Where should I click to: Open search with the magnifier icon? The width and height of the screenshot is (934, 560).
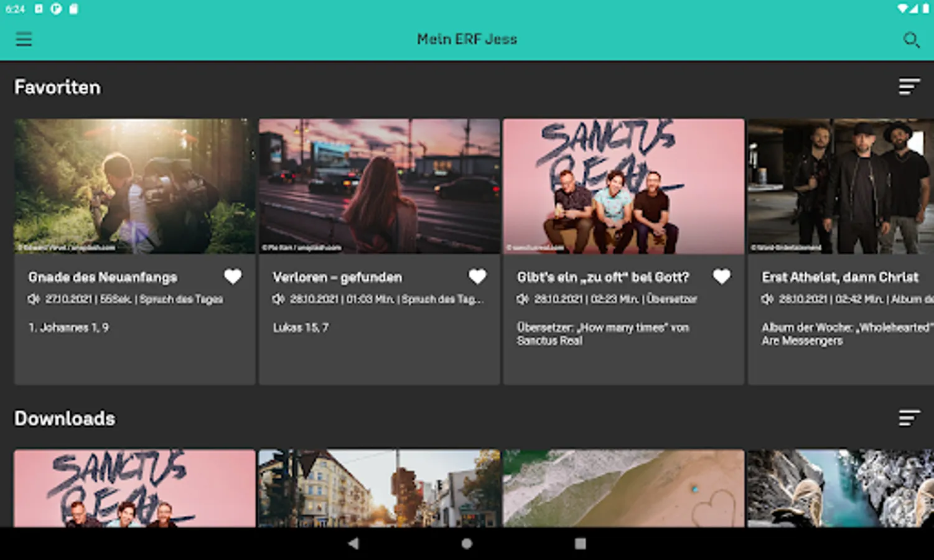coord(911,39)
